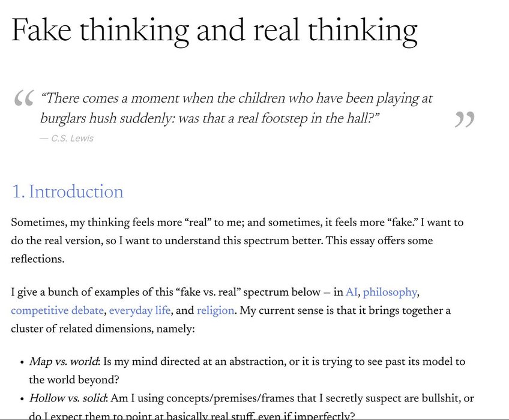Click the opening quotation mark icon
Viewport: 509px width, 420px height.
23,99
